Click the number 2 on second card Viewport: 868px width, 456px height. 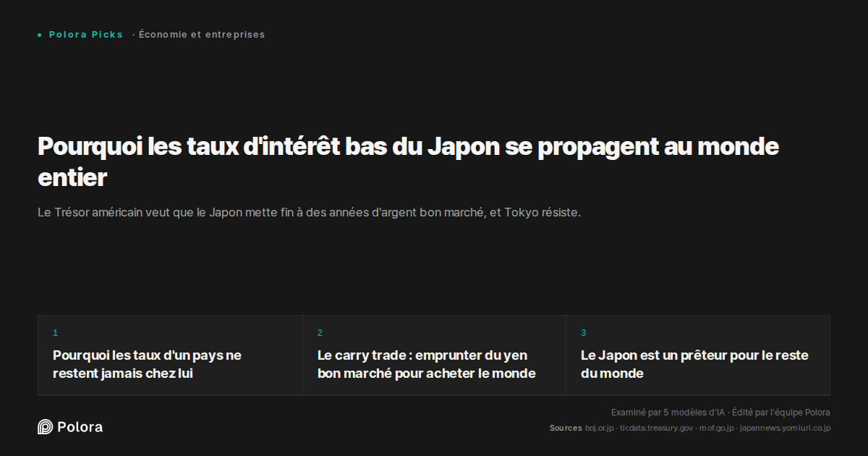point(320,333)
